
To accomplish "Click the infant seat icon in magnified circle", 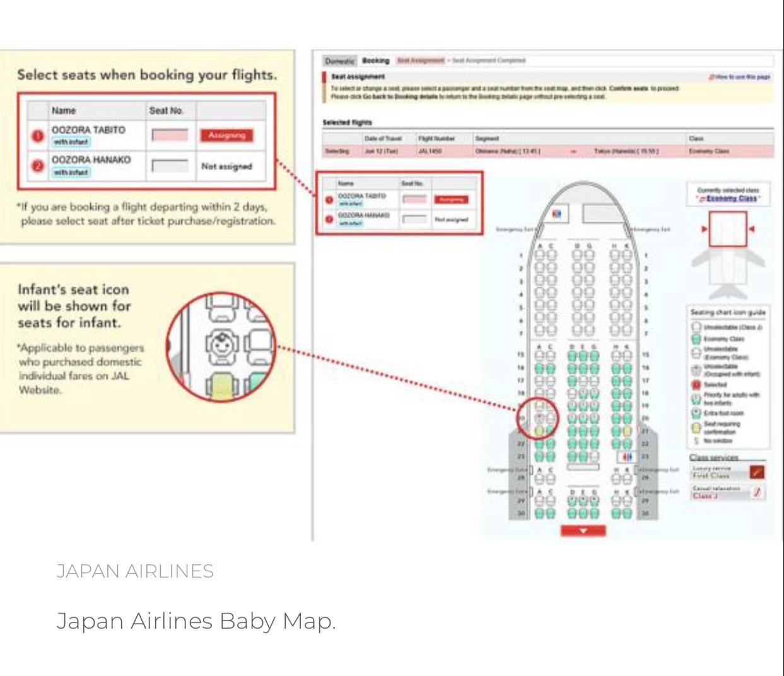I will pyautogui.click(x=220, y=345).
